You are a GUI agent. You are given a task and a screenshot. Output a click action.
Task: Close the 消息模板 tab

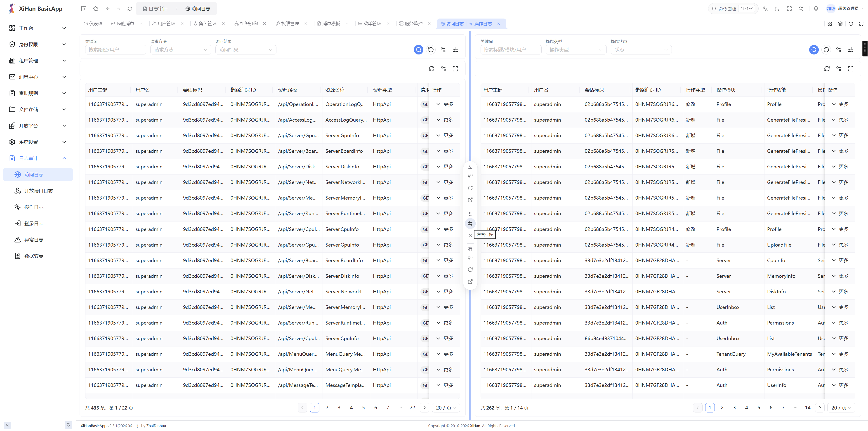pyautogui.click(x=347, y=24)
